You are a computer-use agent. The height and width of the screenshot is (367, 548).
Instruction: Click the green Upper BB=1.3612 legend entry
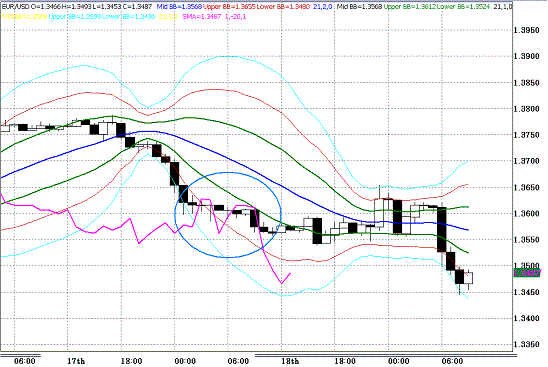[x=409, y=7]
